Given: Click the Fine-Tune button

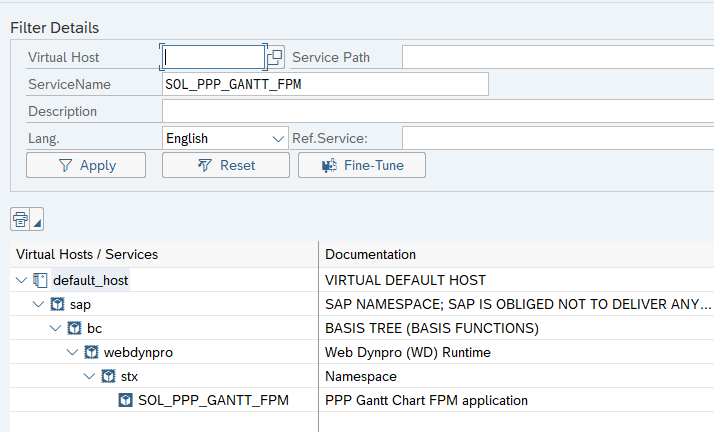Looking at the screenshot, I should point(362,165).
